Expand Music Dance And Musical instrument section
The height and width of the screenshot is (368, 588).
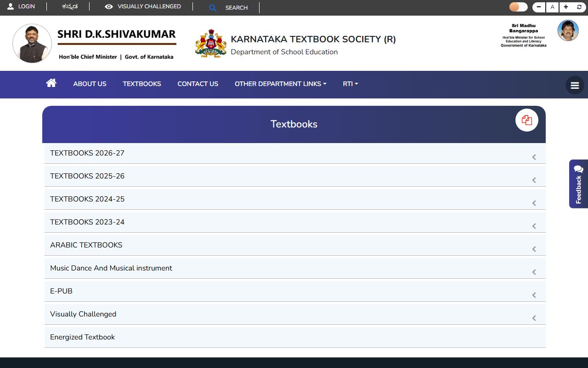295,268
